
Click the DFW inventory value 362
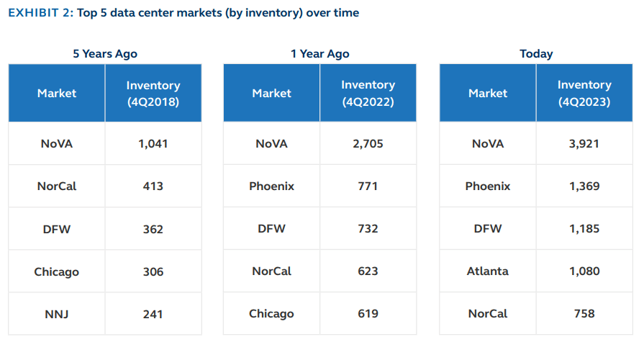pyautogui.click(x=153, y=229)
